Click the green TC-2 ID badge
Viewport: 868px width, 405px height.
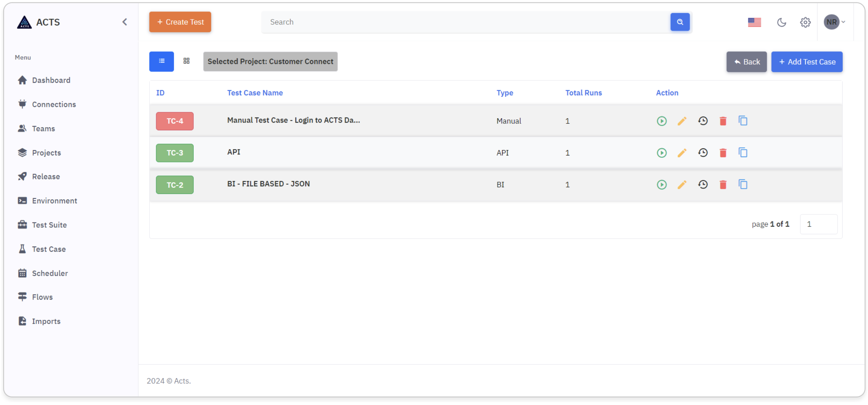pyautogui.click(x=175, y=185)
